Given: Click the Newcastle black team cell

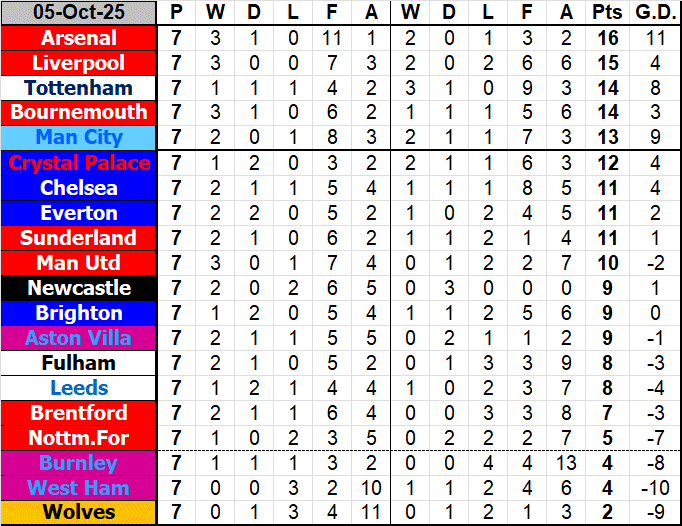Looking at the screenshot, I should pyautogui.click(x=79, y=288).
